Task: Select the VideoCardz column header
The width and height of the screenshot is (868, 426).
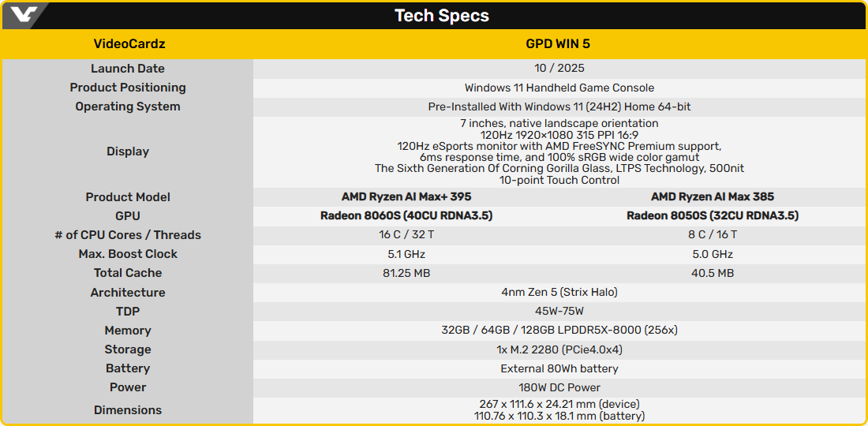Action: point(129,44)
